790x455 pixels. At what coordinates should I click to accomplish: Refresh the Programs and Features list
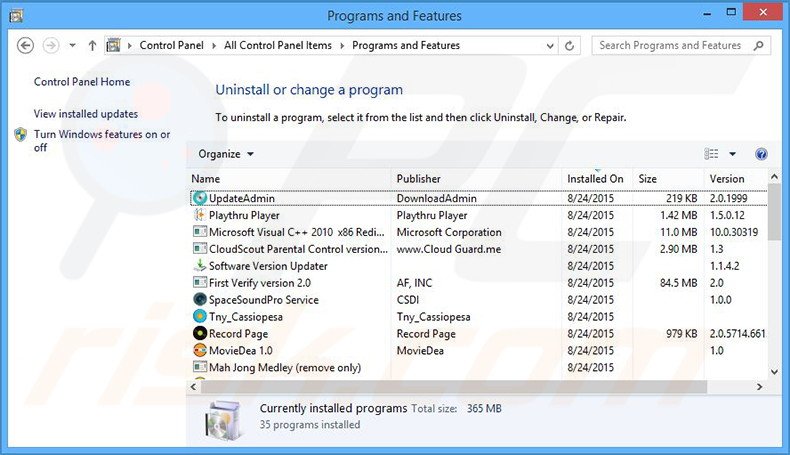(x=569, y=46)
